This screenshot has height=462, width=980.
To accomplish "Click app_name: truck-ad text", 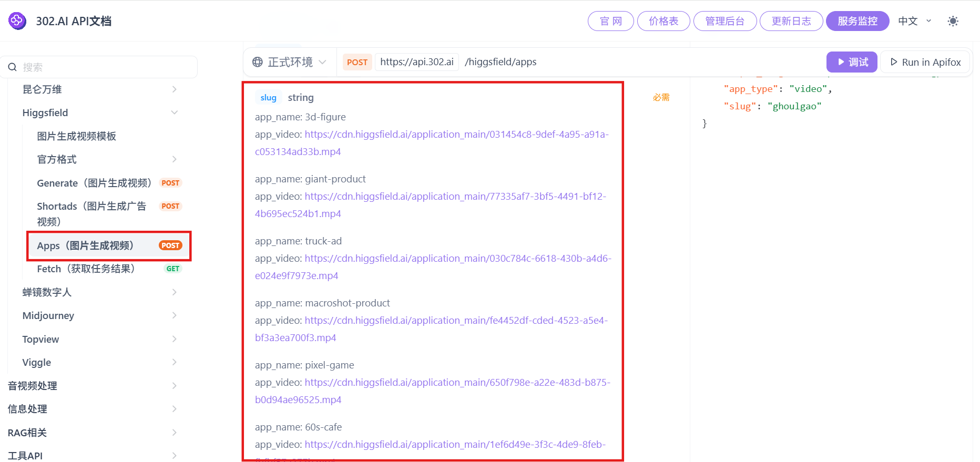I will click(x=298, y=241).
